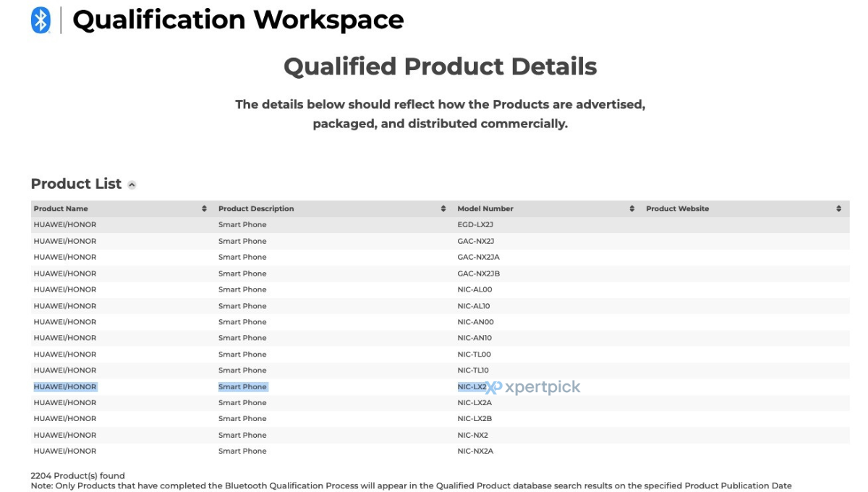Viewport: 868px width, 492px height.
Task: Select model number GAC-NX2JB
Action: [x=478, y=273]
